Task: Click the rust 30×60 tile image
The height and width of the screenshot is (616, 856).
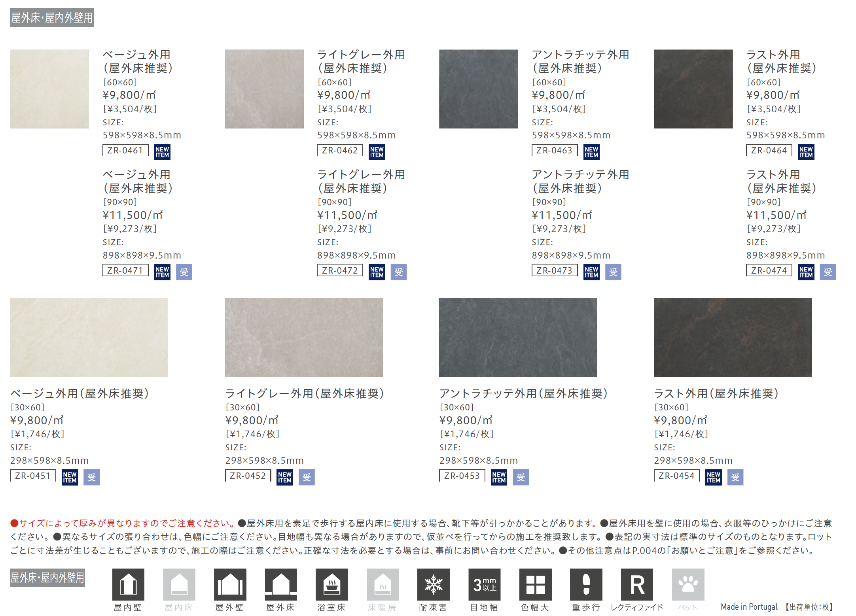Action: [x=733, y=337]
